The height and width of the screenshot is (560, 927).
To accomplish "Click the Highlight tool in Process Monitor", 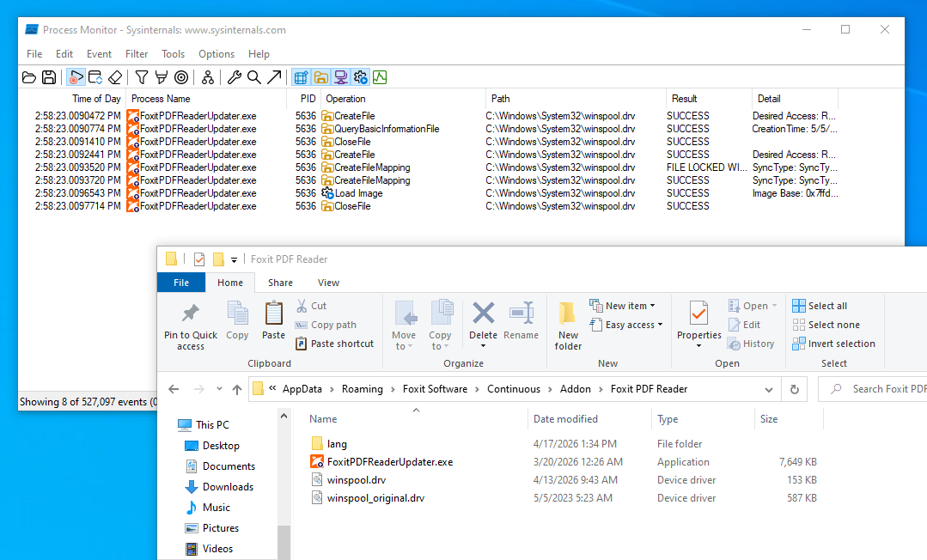I will [161, 77].
